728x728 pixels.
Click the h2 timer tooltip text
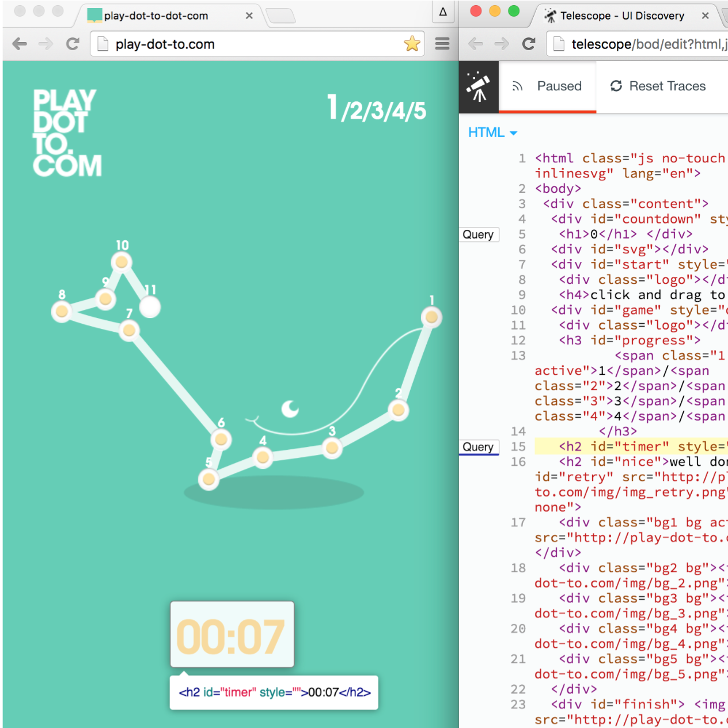pyautogui.click(x=275, y=692)
